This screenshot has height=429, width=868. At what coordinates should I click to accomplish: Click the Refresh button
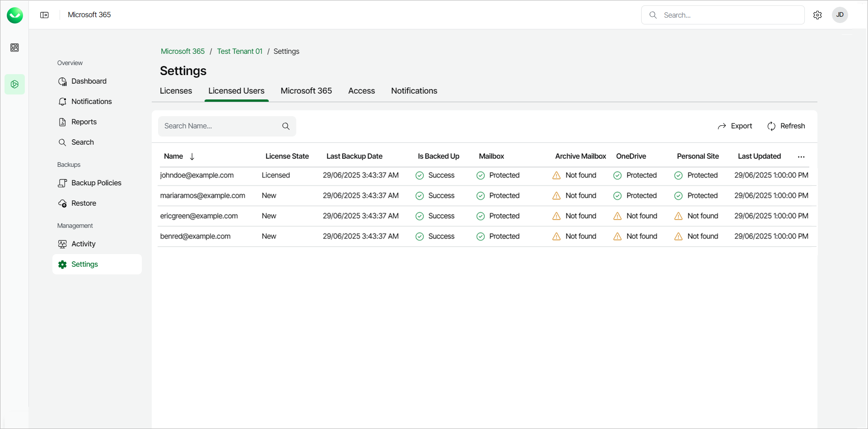click(786, 126)
